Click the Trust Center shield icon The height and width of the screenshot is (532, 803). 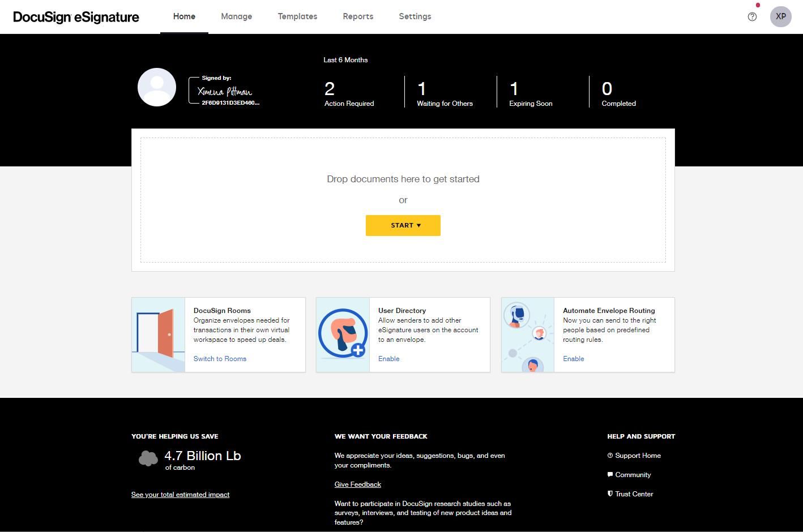click(x=610, y=494)
